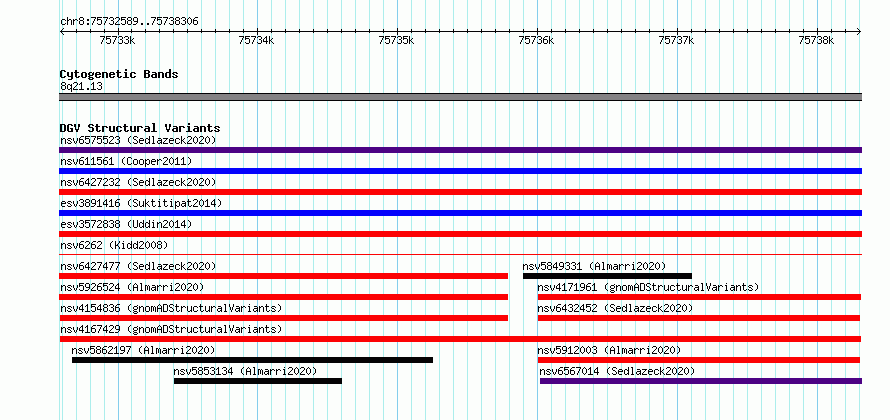
Task: Click the black nsv5849331 variant bar
Action: pos(607,276)
